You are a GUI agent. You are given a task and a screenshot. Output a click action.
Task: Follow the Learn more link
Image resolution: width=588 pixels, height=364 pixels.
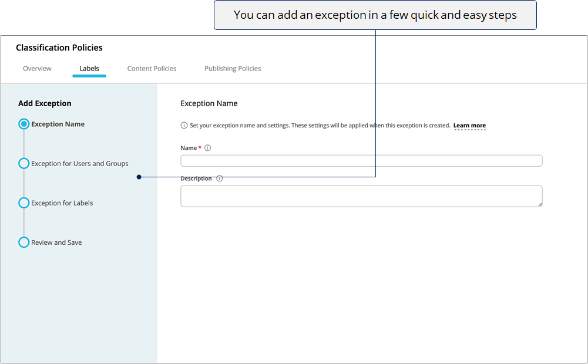click(x=469, y=126)
